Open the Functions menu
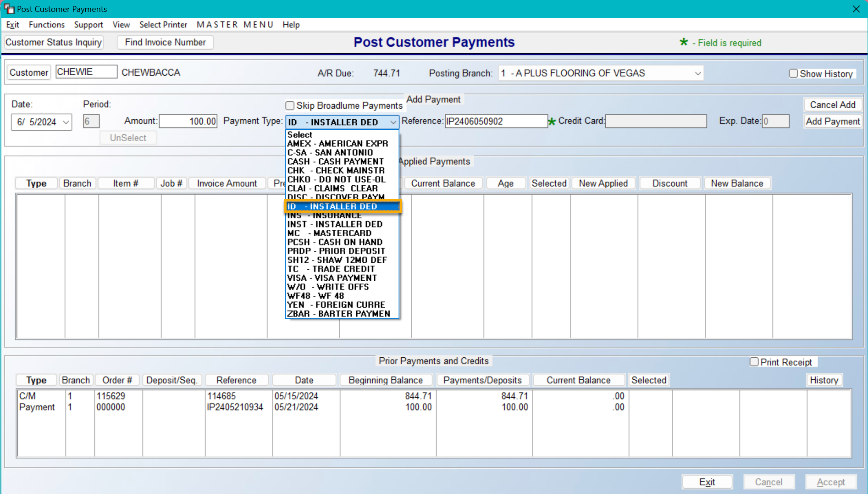 point(47,25)
